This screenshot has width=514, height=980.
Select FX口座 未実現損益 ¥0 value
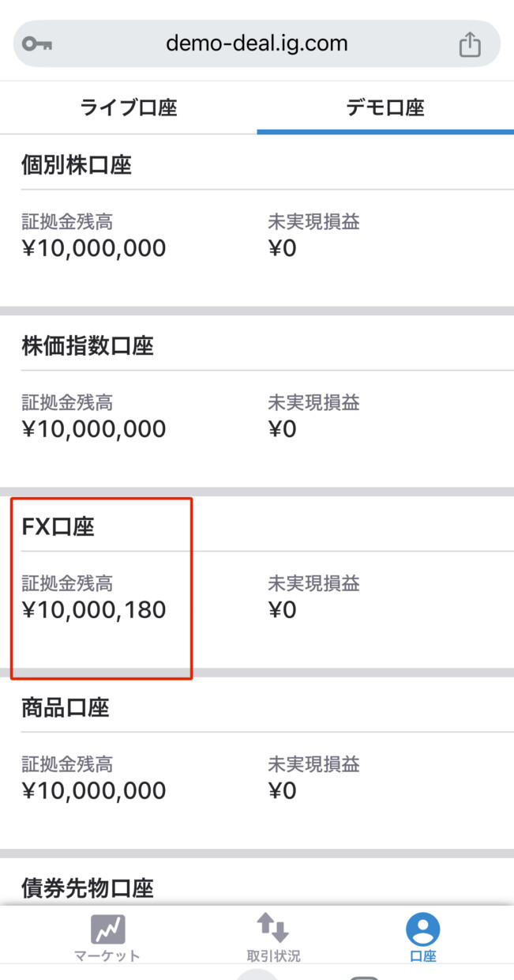(x=283, y=610)
